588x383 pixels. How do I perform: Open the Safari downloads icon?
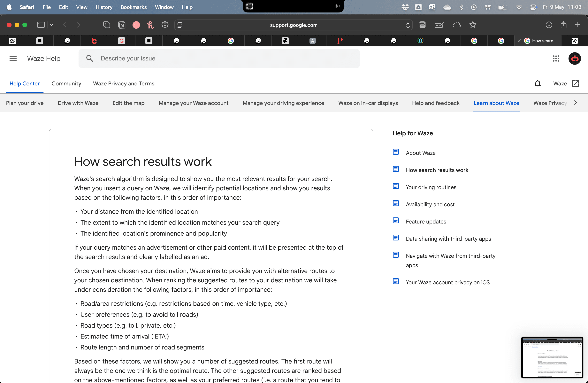(x=549, y=25)
